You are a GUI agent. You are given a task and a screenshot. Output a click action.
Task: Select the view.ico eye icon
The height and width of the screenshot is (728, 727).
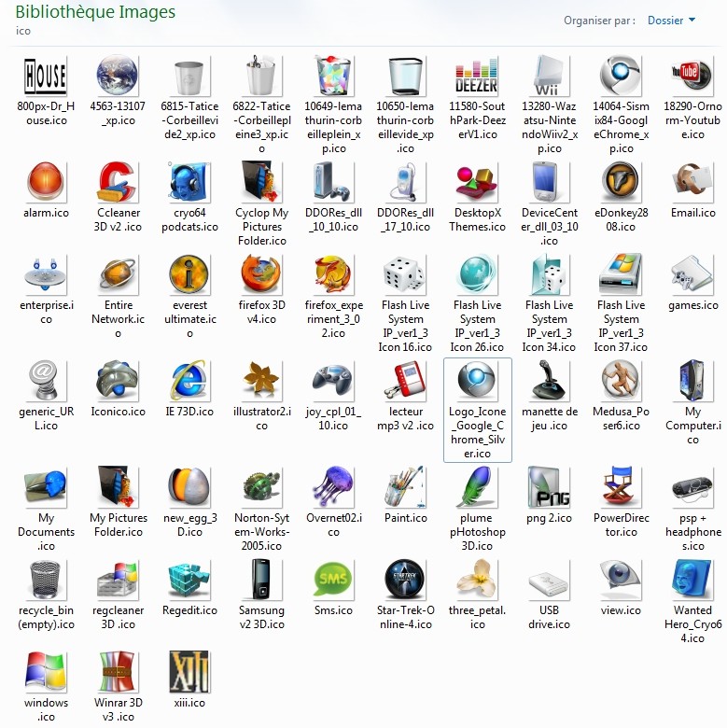coord(621,580)
